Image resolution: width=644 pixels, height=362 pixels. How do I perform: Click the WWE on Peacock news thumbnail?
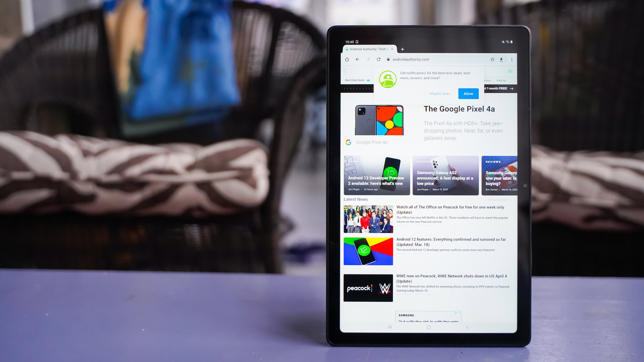click(x=368, y=288)
